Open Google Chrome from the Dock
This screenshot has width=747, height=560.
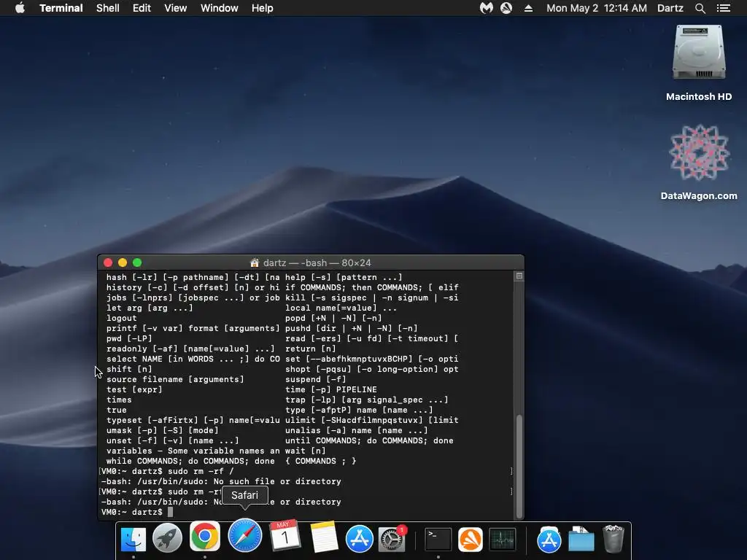(205, 536)
